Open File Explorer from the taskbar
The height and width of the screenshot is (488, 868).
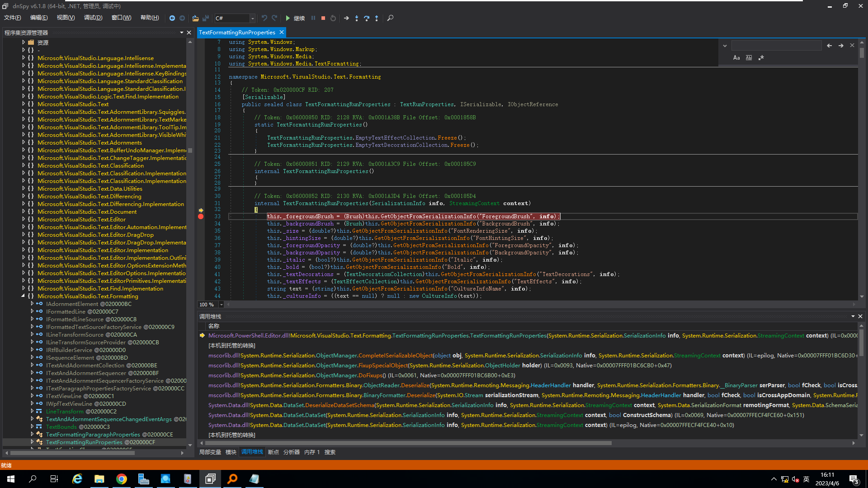coord(99,479)
